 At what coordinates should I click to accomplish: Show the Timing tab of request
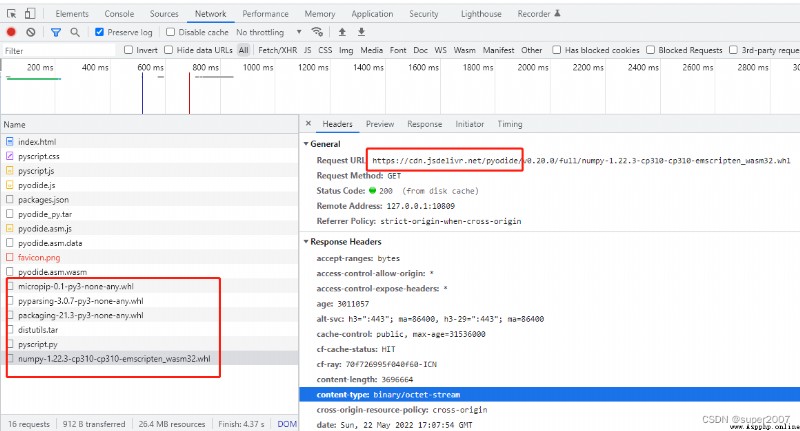pyautogui.click(x=510, y=124)
